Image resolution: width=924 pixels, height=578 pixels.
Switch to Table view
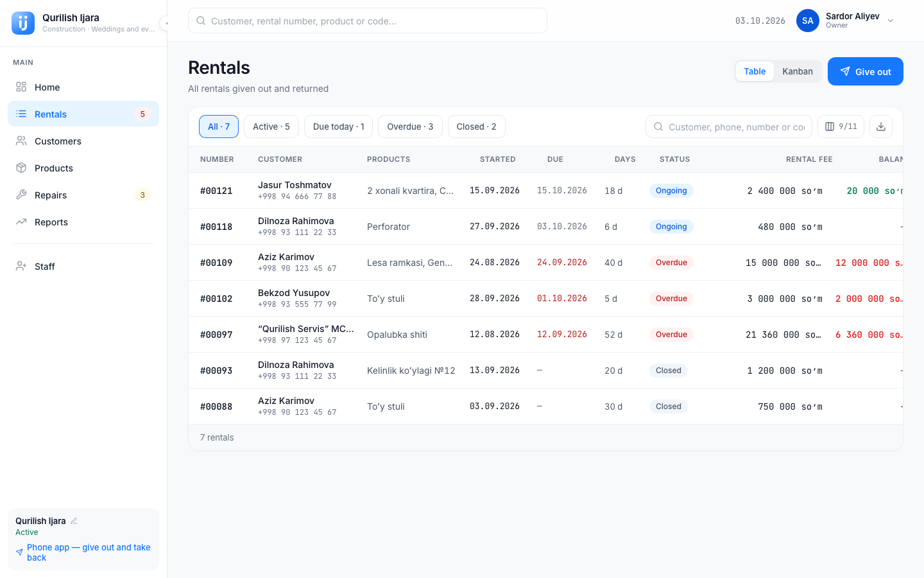click(x=755, y=71)
